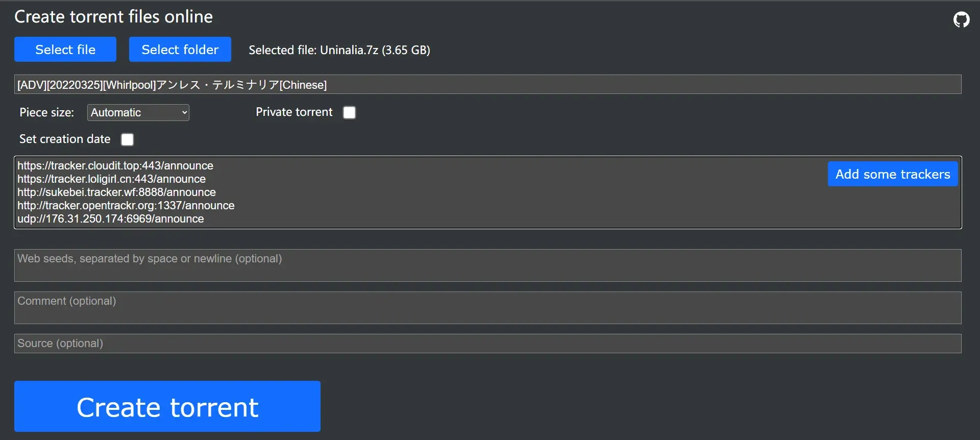This screenshot has width=980, height=440.
Task: Click the Comment optional field
Action: 488,308
